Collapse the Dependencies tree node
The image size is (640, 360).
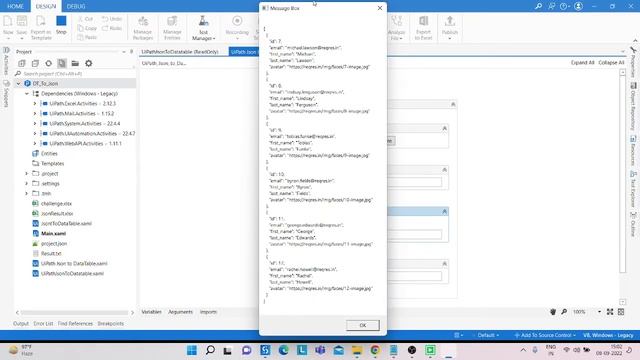click(x=27, y=93)
